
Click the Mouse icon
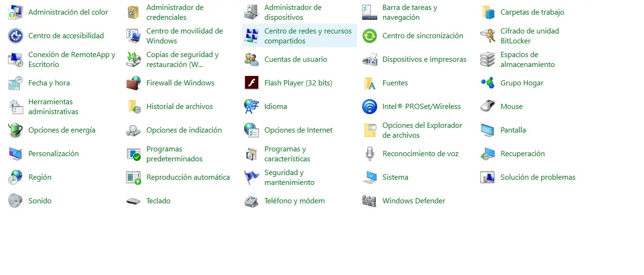point(488,107)
